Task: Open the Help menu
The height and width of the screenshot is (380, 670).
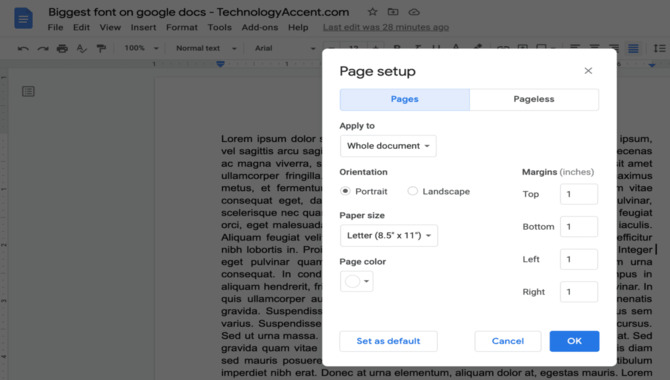Action: point(298,27)
